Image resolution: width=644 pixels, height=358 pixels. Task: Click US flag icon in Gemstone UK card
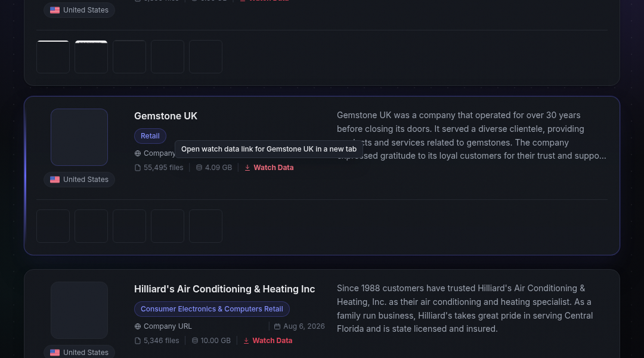coord(55,180)
